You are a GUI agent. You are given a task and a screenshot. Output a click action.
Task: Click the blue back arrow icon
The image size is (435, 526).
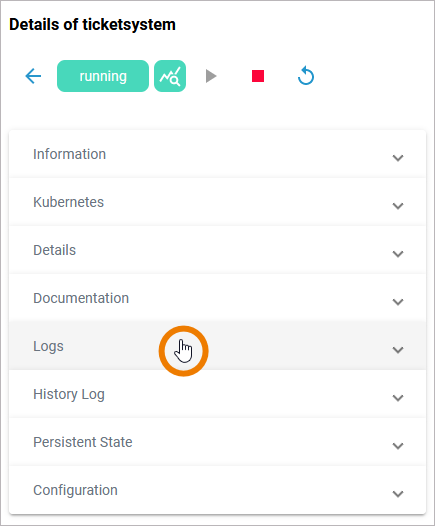[33, 76]
